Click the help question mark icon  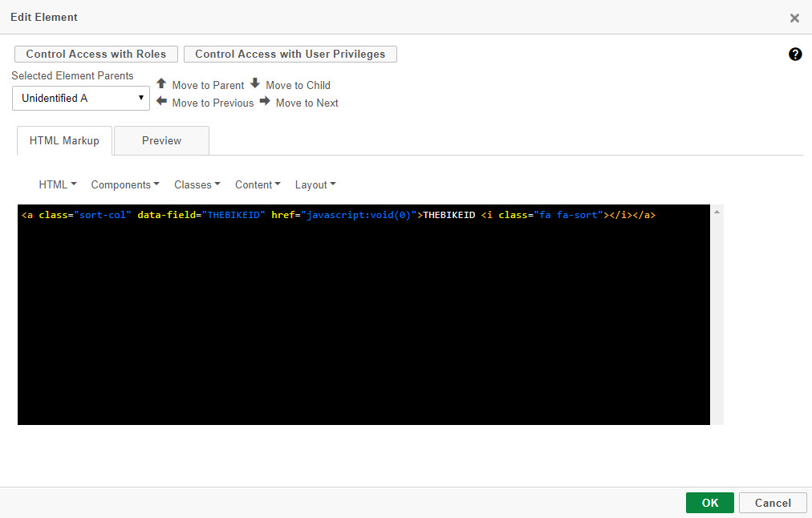click(795, 54)
